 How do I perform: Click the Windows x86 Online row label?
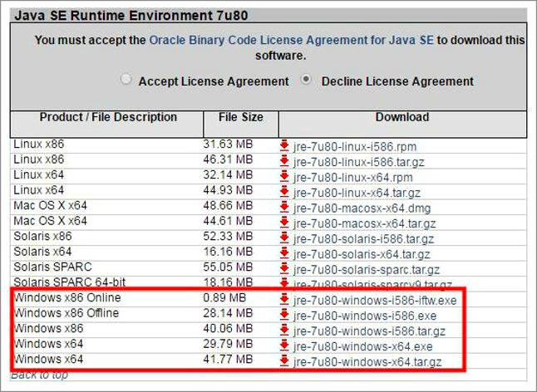pos(67,297)
